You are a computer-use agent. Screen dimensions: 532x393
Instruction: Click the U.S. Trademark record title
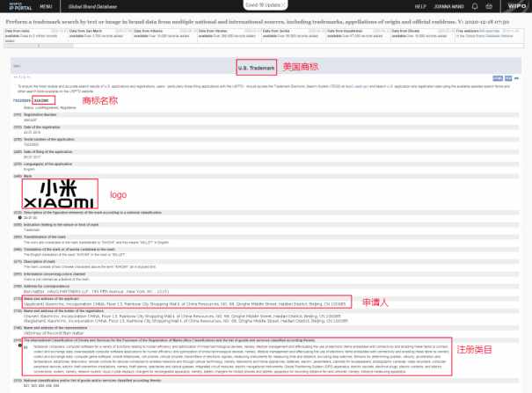[256, 68]
